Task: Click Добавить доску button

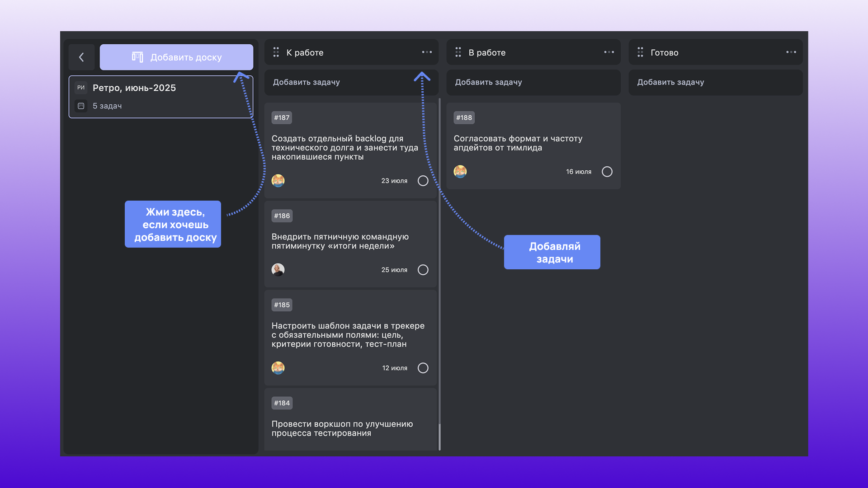Action: pos(176,57)
